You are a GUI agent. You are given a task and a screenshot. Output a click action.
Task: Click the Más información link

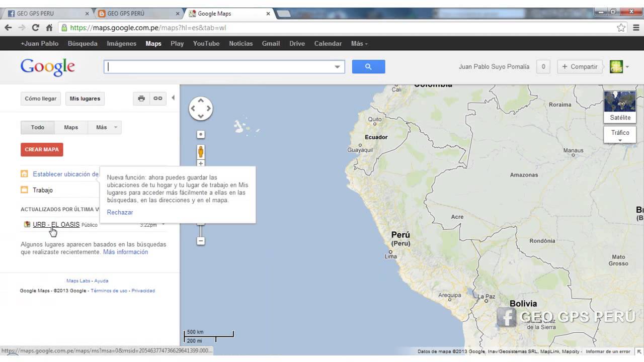(x=125, y=252)
